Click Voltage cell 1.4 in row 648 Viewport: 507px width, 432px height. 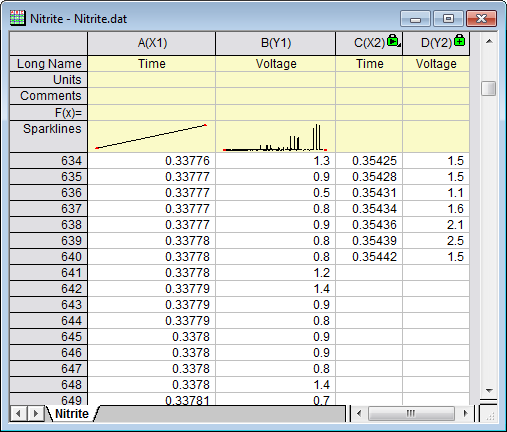[276, 385]
